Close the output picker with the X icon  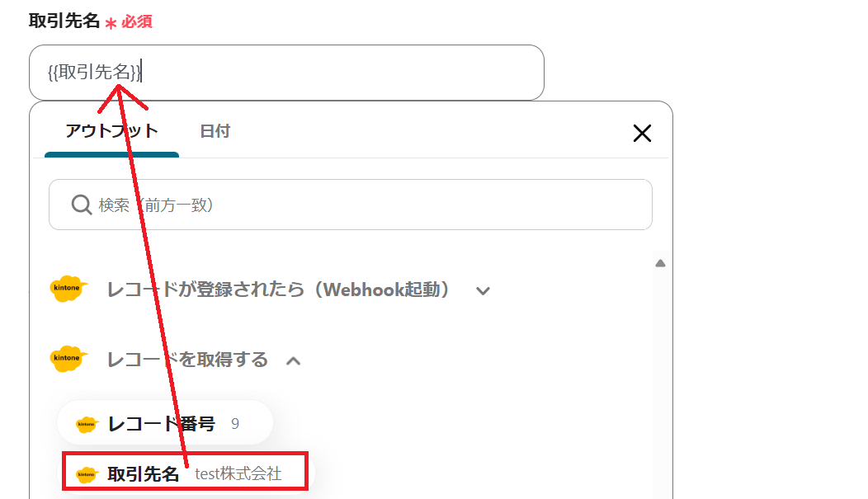click(x=642, y=133)
